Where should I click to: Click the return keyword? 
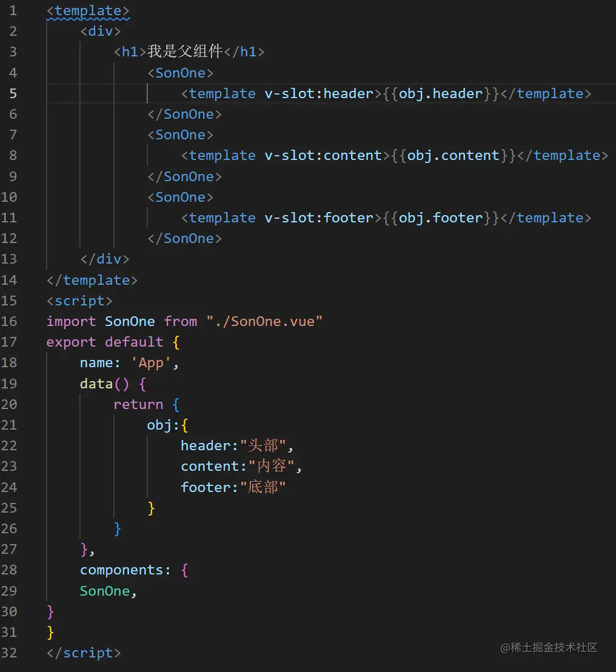[x=138, y=404]
